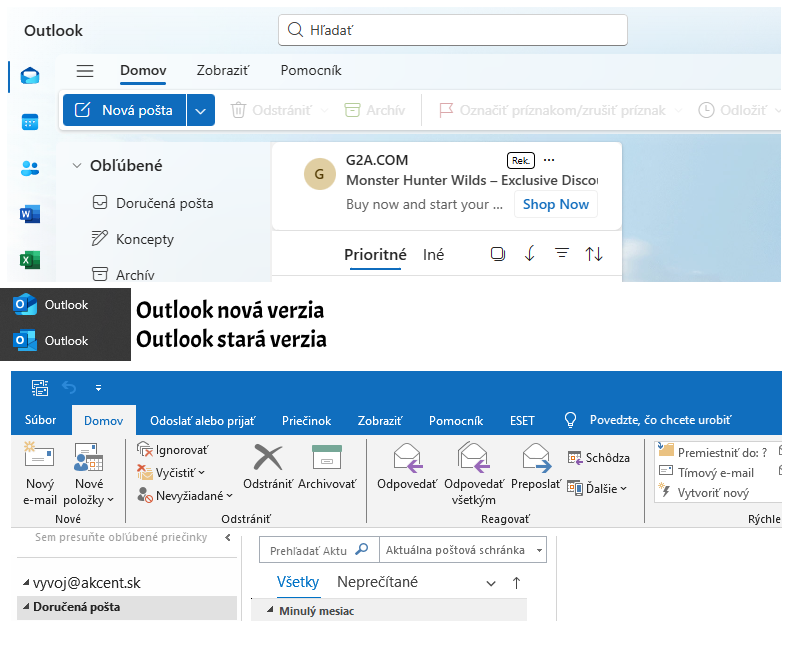Open more options on G2A.COM ad

[x=549, y=160]
